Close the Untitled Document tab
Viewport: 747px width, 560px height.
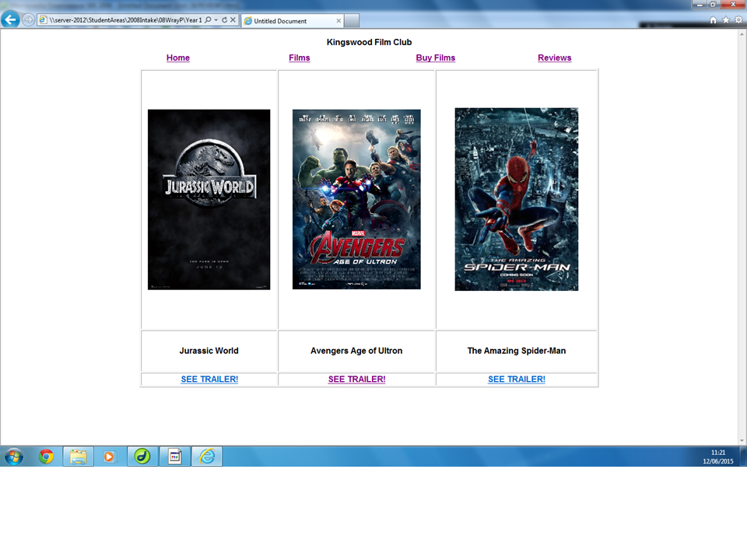[338, 21]
